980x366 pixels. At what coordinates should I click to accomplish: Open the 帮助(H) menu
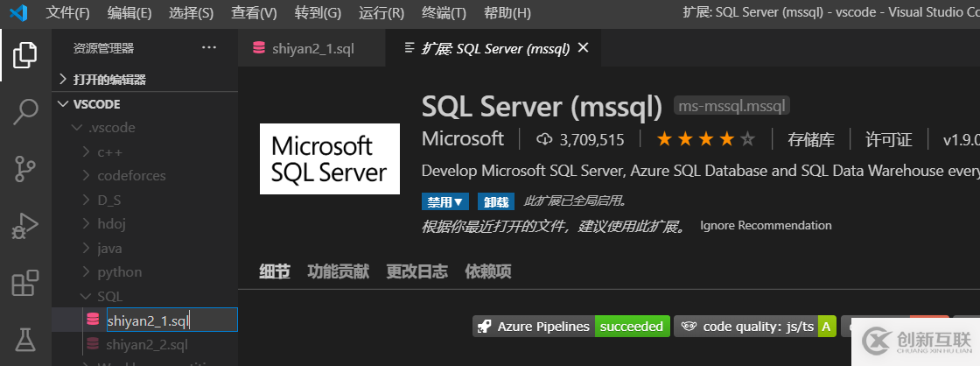tap(507, 13)
